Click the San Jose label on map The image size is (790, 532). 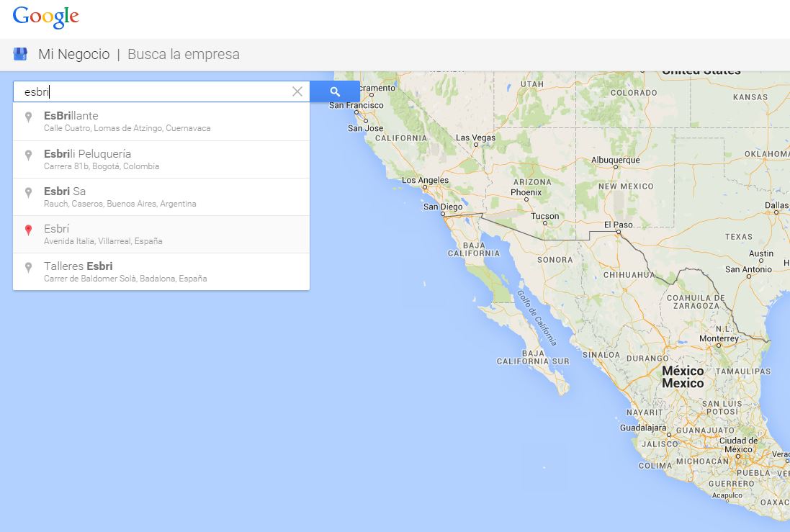tap(365, 128)
